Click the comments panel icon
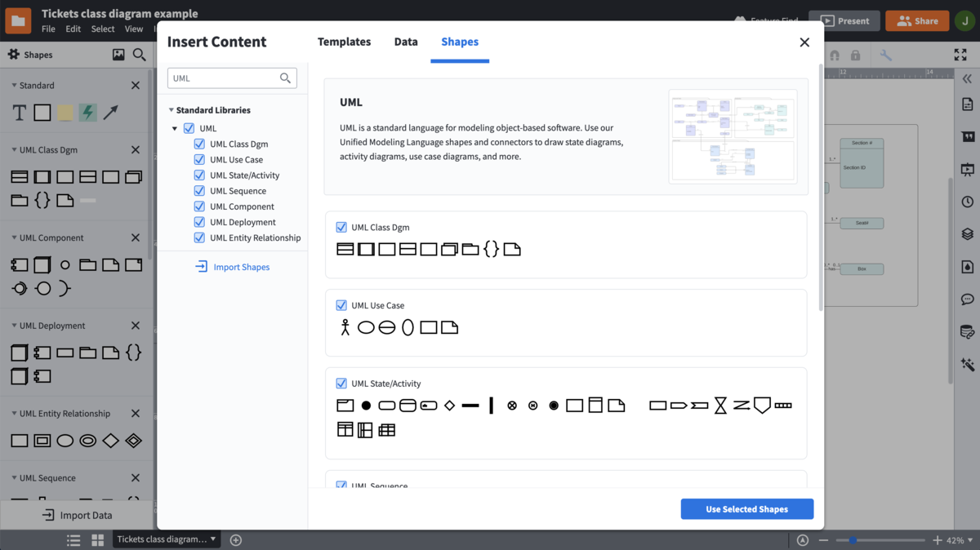980x550 pixels. click(x=967, y=299)
